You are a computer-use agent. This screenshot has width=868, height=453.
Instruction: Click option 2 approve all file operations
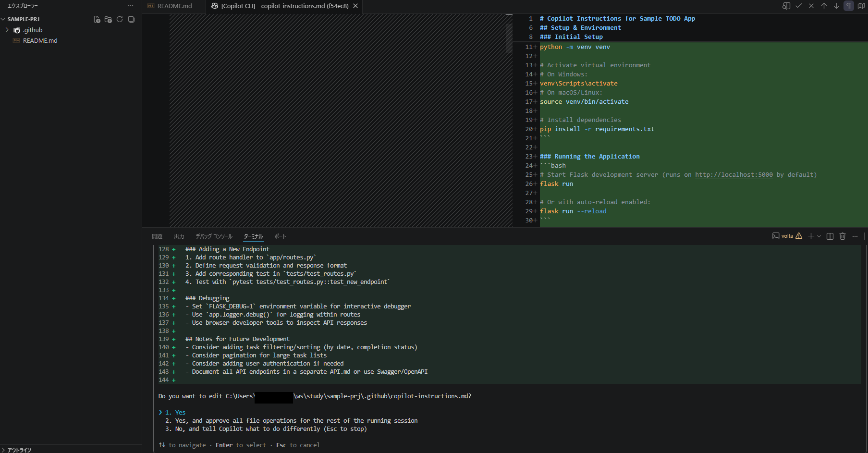[292, 421]
